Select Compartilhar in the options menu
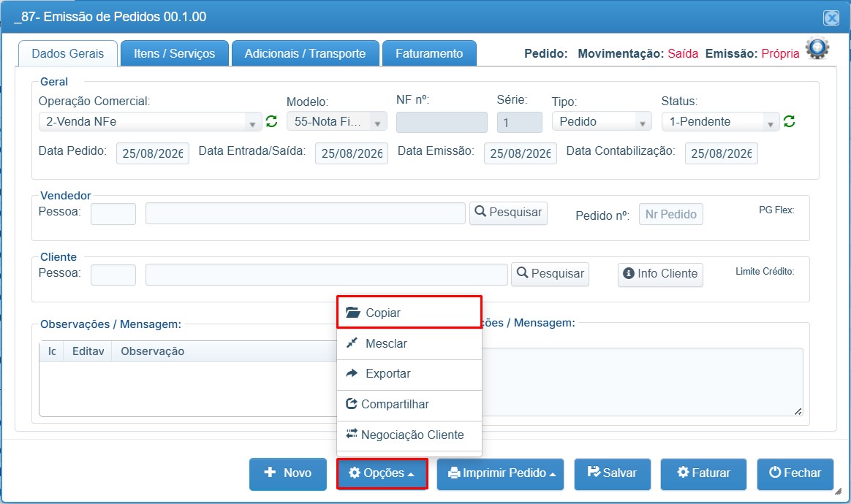 coord(409,405)
